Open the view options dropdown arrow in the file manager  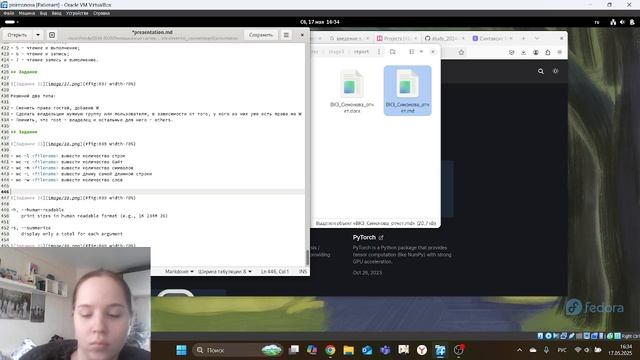click(421, 52)
